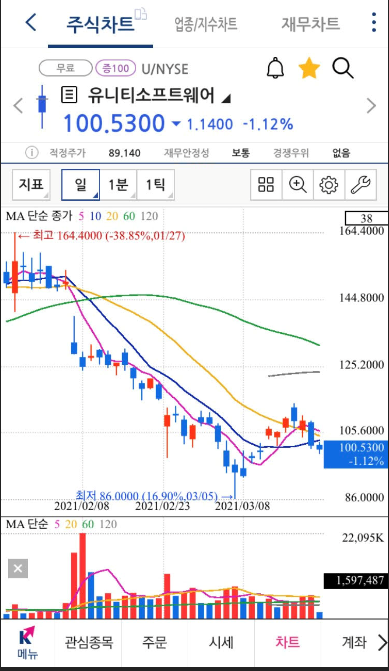This screenshot has height=671, width=389.
Task: Tap the U/NYSE ticker label
Action: (x=165, y=69)
